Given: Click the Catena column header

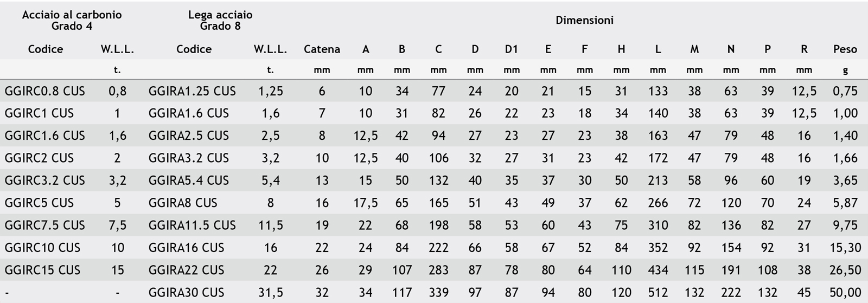Looking at the screenshot, I should tap(322, 49).
